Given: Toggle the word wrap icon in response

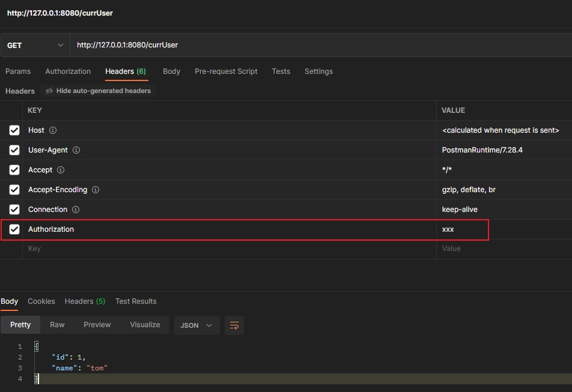Looking at the screenshot, I should [x=234, y=325].
